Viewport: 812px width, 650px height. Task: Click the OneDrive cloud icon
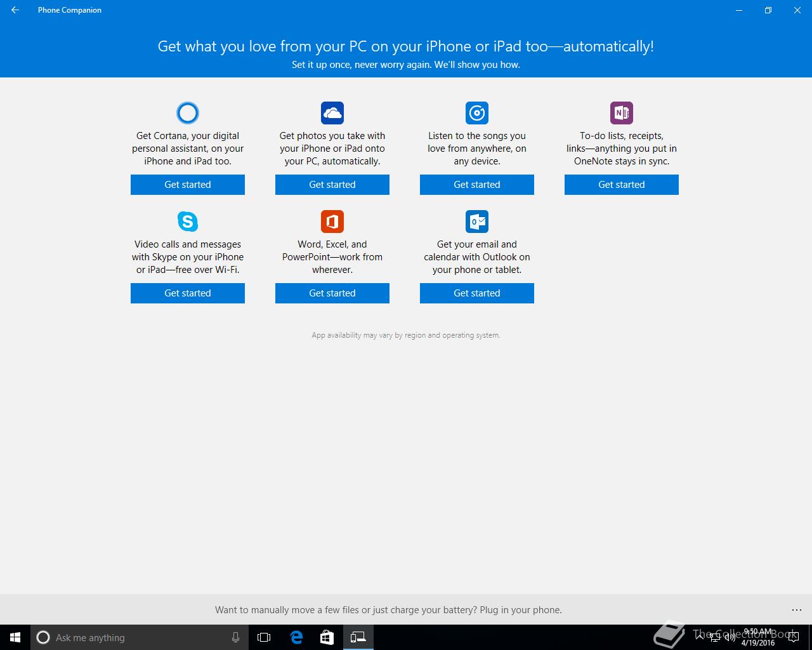(332, 113)
